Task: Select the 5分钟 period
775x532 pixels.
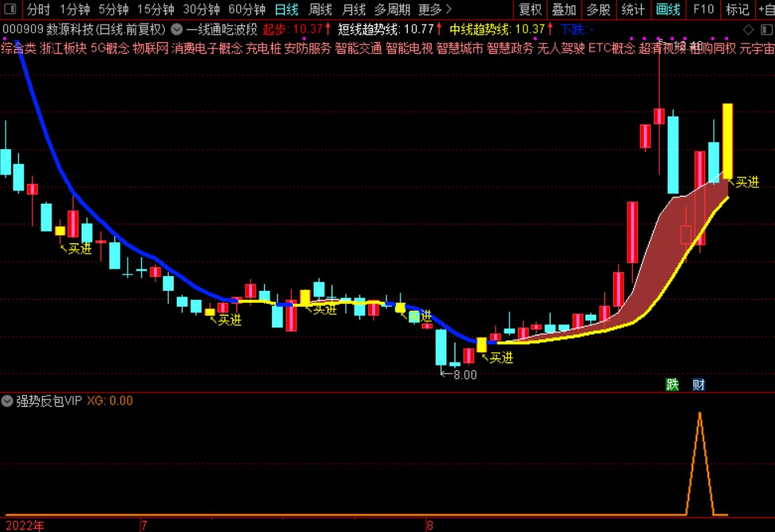Action: click(x=113, y=10)
